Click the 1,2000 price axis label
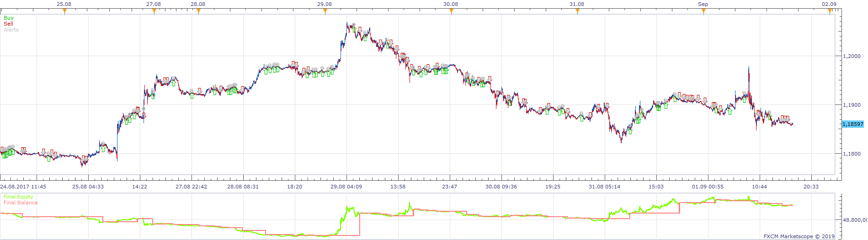Viewport: 868px width, 240px height. point(852,56)
